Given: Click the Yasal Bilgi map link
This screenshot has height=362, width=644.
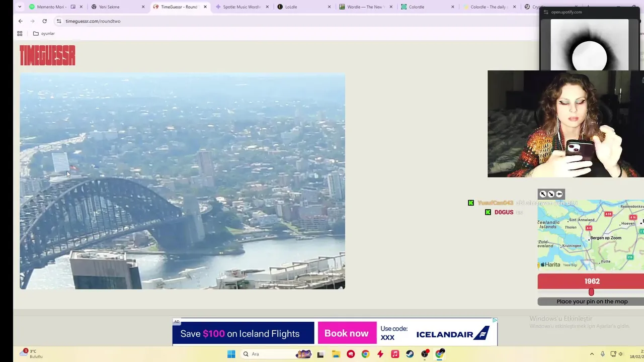Looking at the screenshot, I should click(x=570, y=265).
